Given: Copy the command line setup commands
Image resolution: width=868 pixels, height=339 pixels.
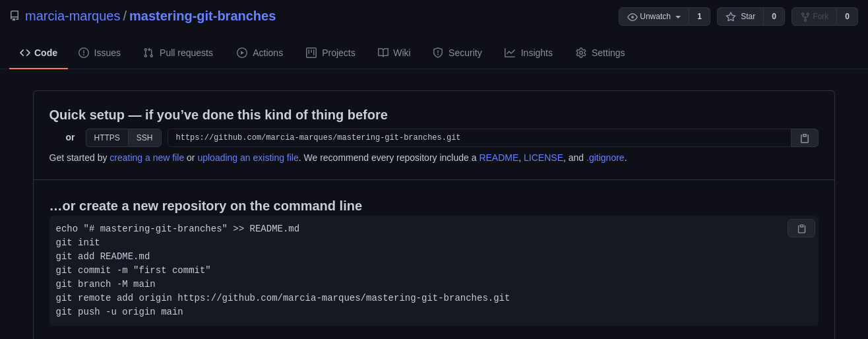Looking at the screenshot, I should coord(801,228).
